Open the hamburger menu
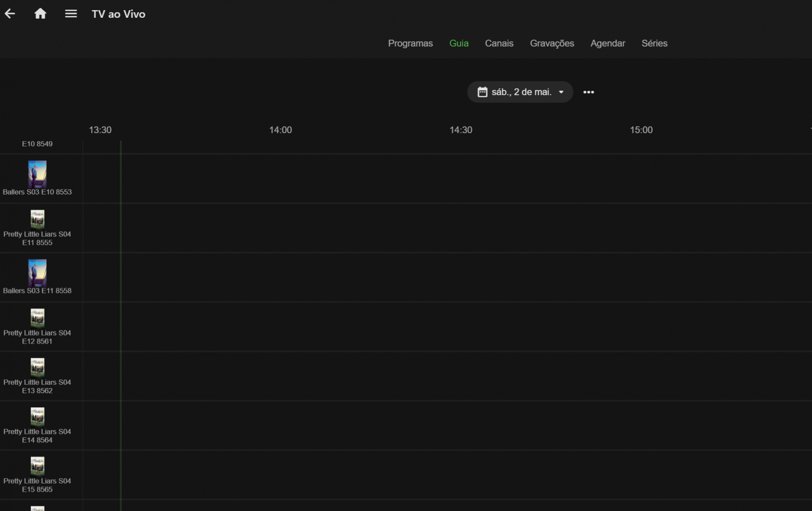The width and height of the screenshot is (812, 511). click(71, 14)
